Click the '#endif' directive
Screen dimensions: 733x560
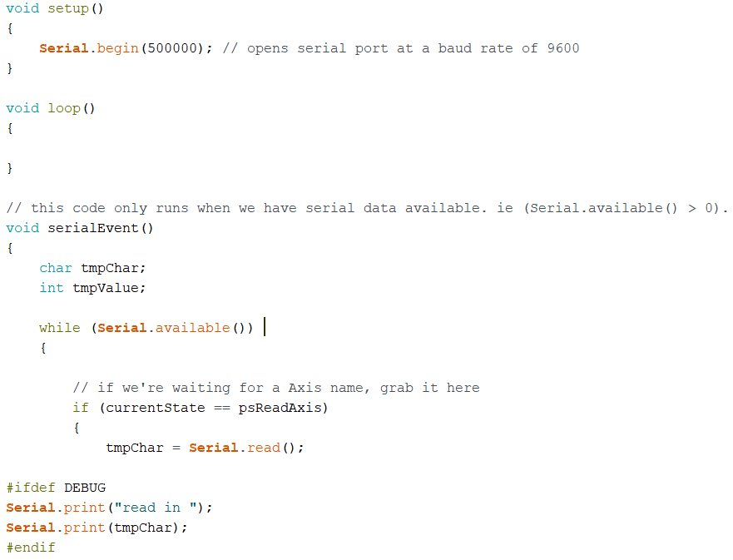pyautogui.click(x=31, y=548)
